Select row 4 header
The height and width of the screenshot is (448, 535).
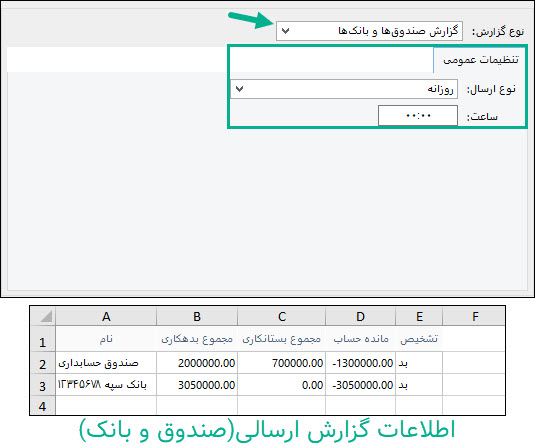(x=43, y=405)
